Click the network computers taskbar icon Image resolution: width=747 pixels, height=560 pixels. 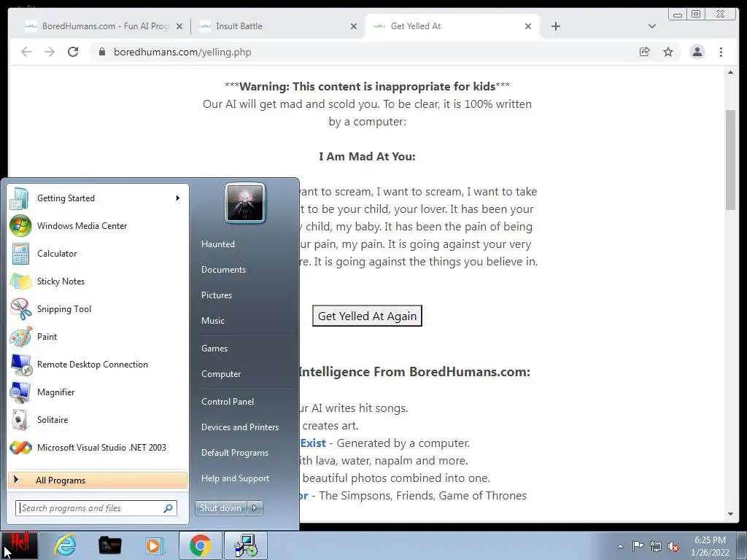pos(246,545)
